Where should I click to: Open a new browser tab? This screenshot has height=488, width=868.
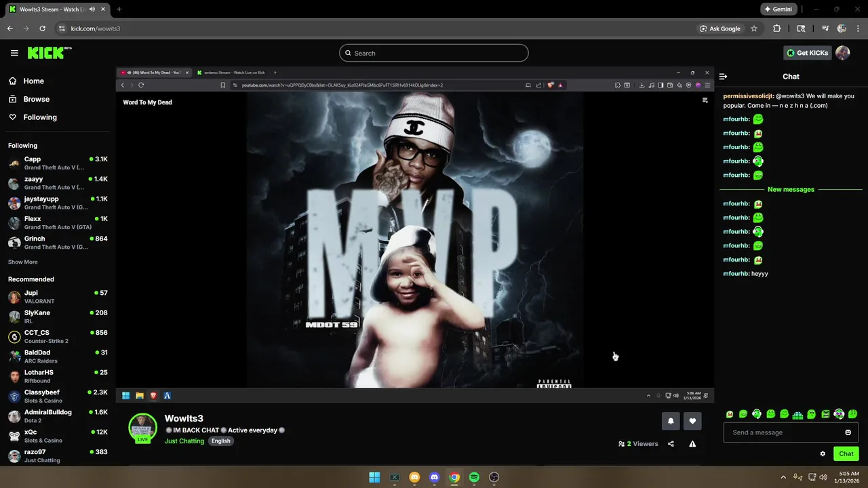[119, 9]
